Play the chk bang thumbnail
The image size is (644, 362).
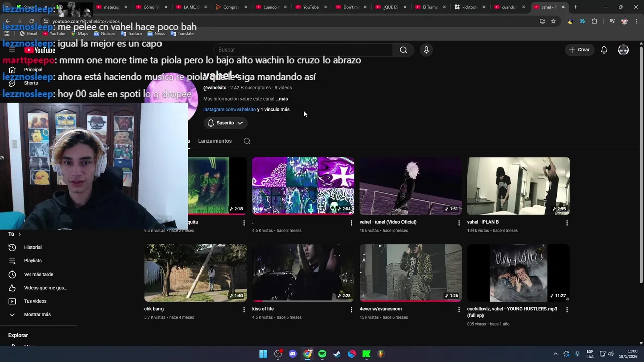click(195, 273)
